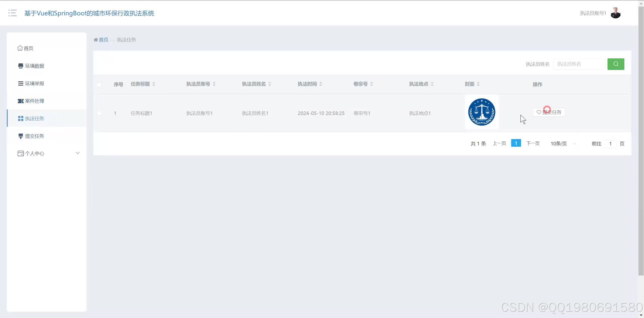Viewport: 644px width, 318px height.
Task: Select 执法任务 in the sidebar
Action: pyautogui.click(x=34, y=118)
